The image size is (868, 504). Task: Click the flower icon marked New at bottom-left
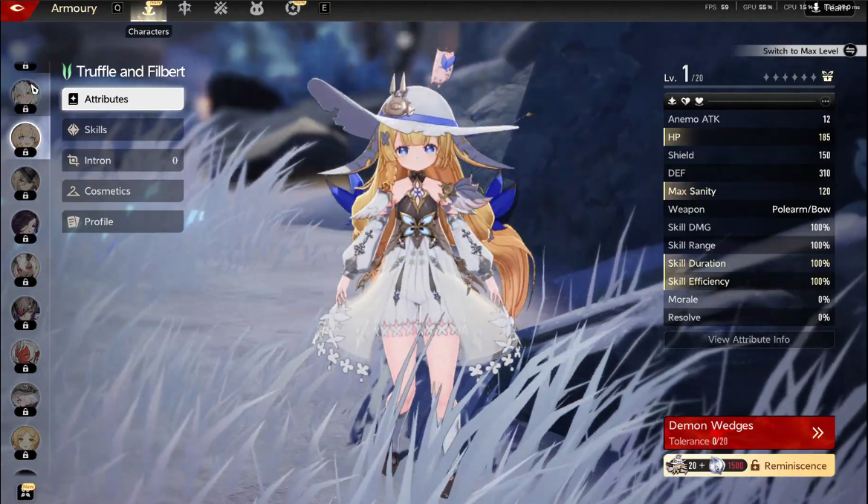(26, 491)
